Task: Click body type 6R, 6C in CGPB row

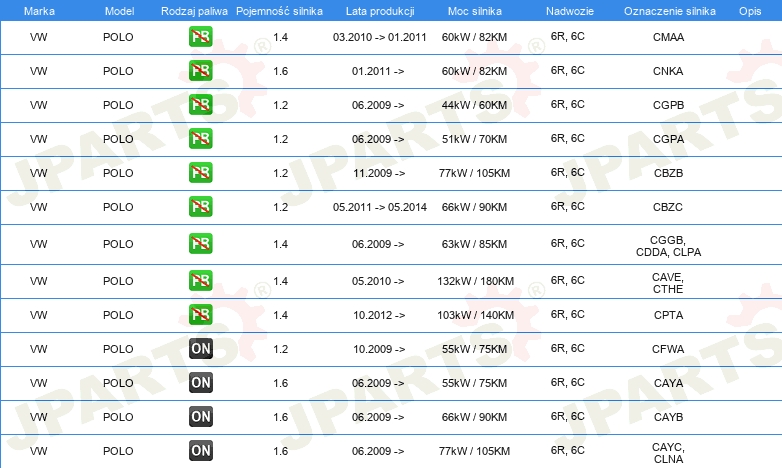Action: click(568, 104)
